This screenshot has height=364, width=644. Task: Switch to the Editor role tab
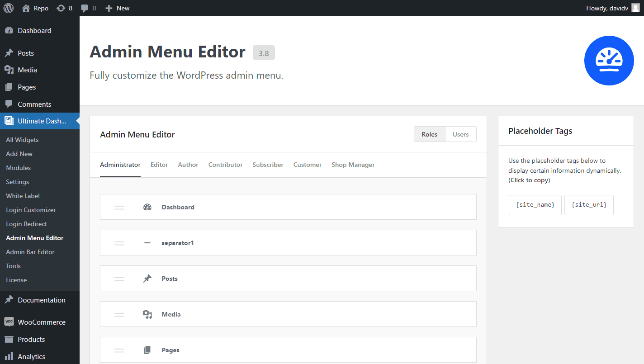(159, 165)
